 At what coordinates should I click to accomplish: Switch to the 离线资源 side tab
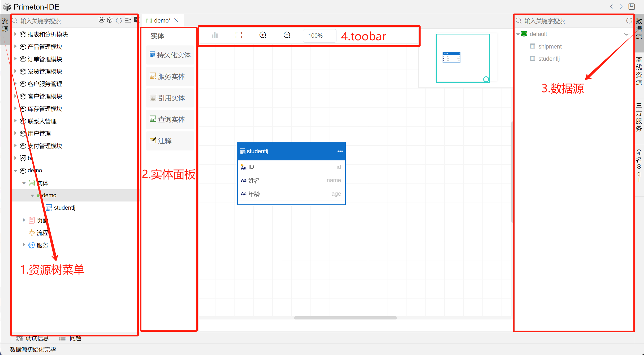point(639,71)
